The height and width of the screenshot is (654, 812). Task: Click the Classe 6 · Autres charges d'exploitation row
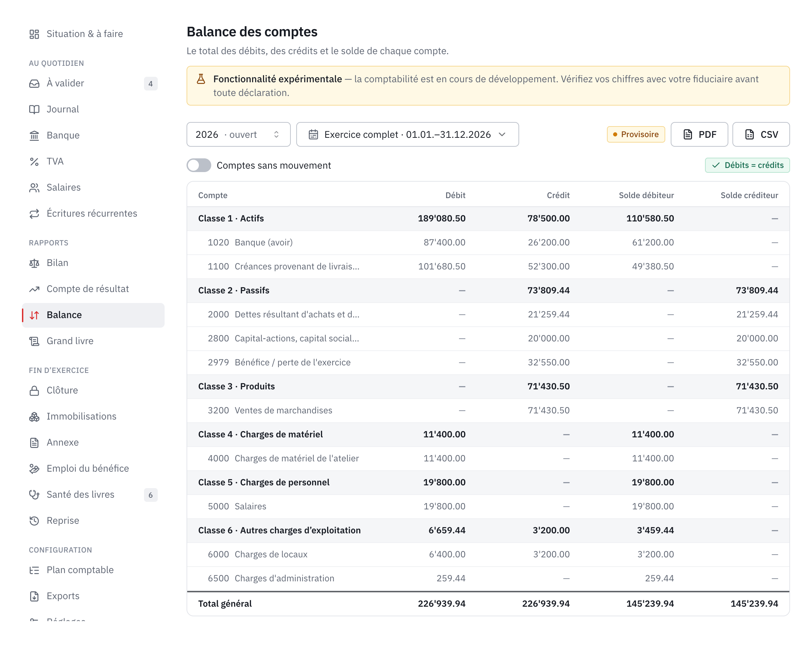(x=488, y=531)
